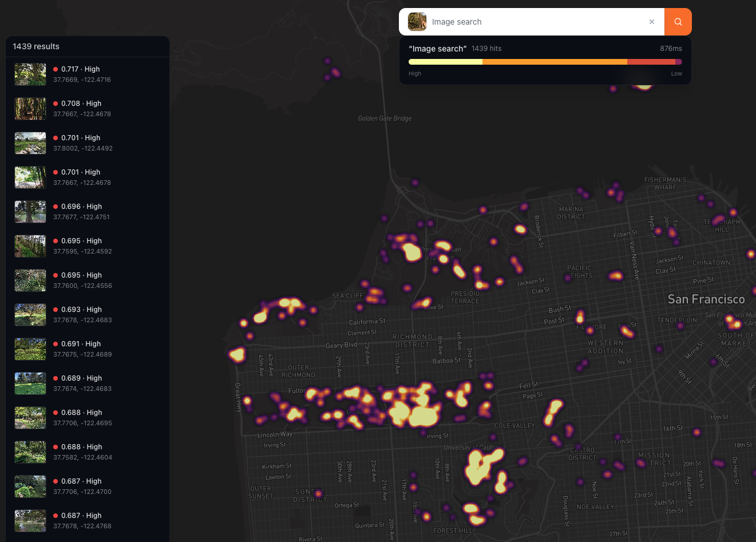The height and width of the screenshot is (542, 756).
Task: Click the query image thumbnail in search bar
Action: point(417,22)
